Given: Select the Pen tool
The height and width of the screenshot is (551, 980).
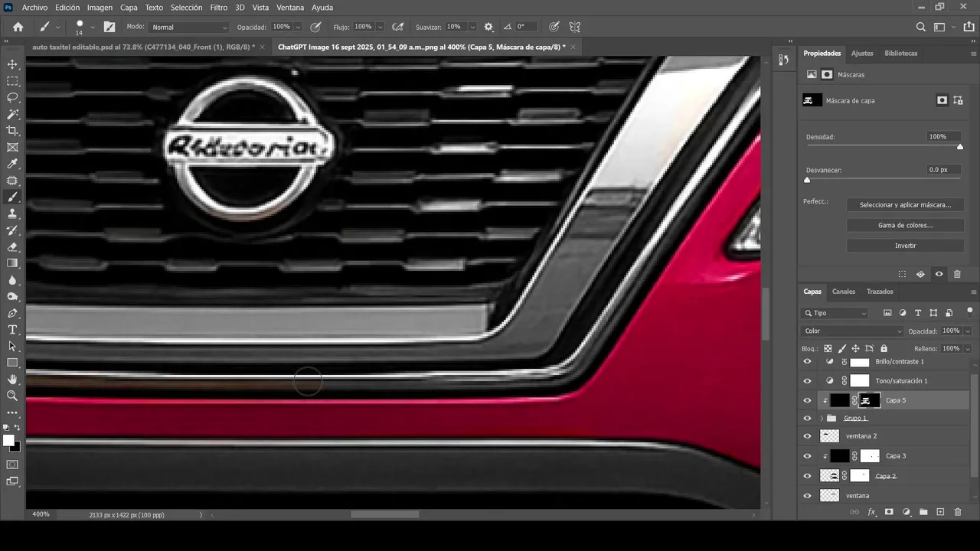Looking at the screenshot, I should point(12,313).
